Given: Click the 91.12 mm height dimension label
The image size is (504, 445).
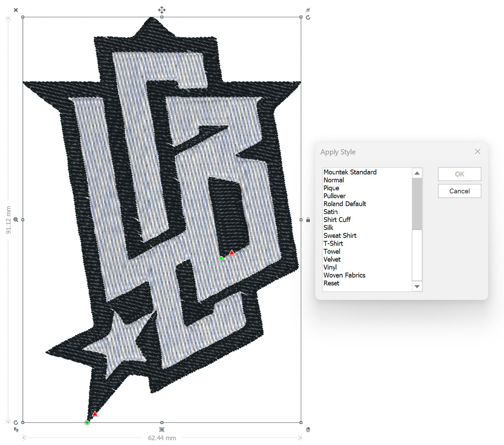Looking at the screenshot, I should 9,220.
